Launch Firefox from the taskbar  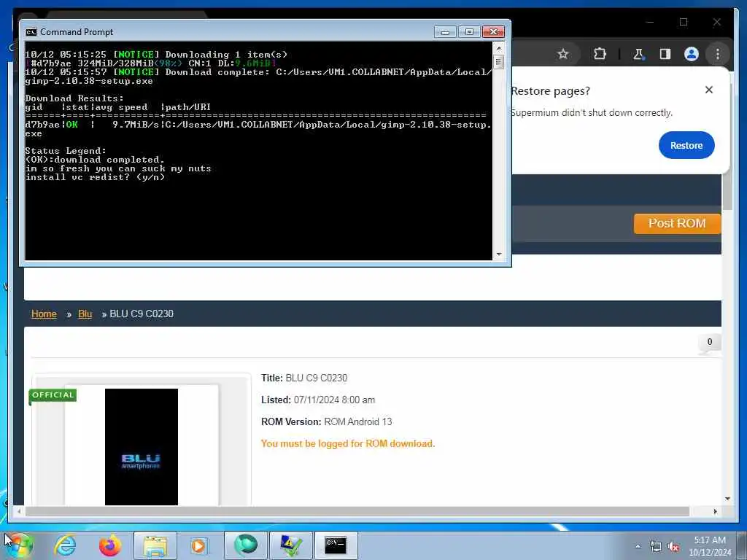click(110, 545)
